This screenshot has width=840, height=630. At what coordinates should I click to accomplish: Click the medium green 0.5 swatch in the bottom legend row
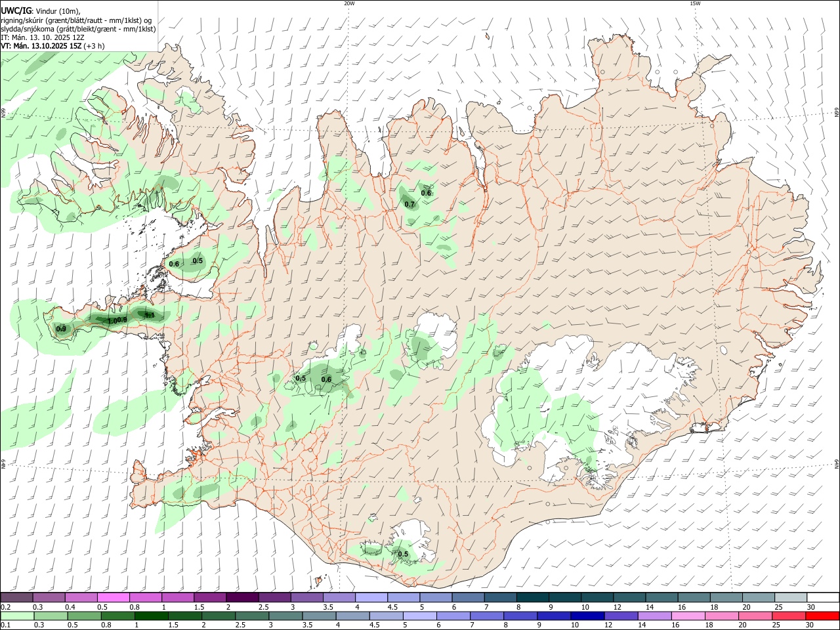click(x=84, y=616)
